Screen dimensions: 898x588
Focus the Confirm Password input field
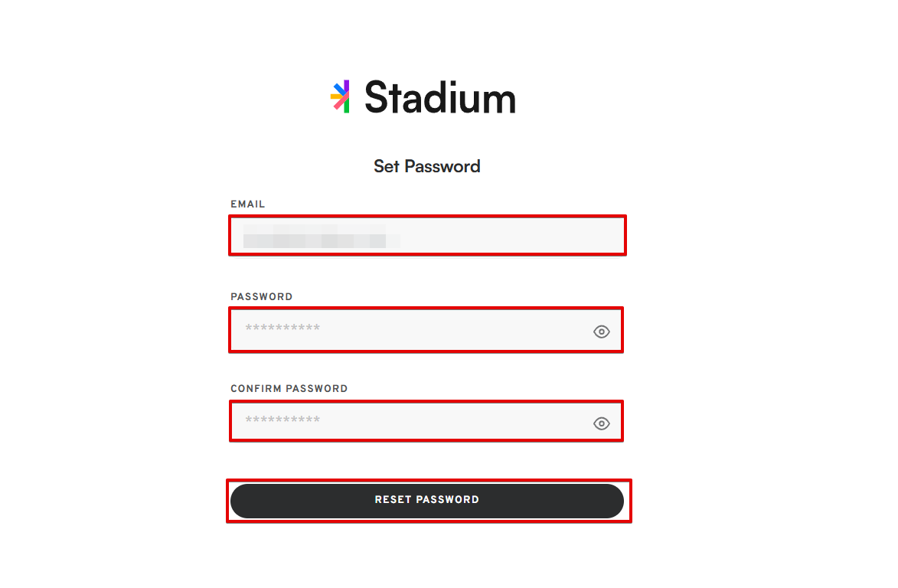coord(426,421)
